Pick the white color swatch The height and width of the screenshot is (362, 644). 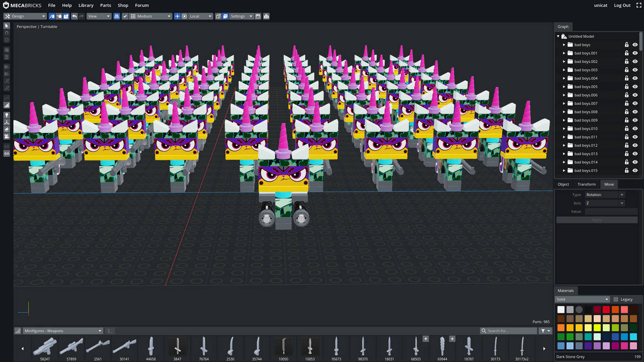click(x=561, y=310)
